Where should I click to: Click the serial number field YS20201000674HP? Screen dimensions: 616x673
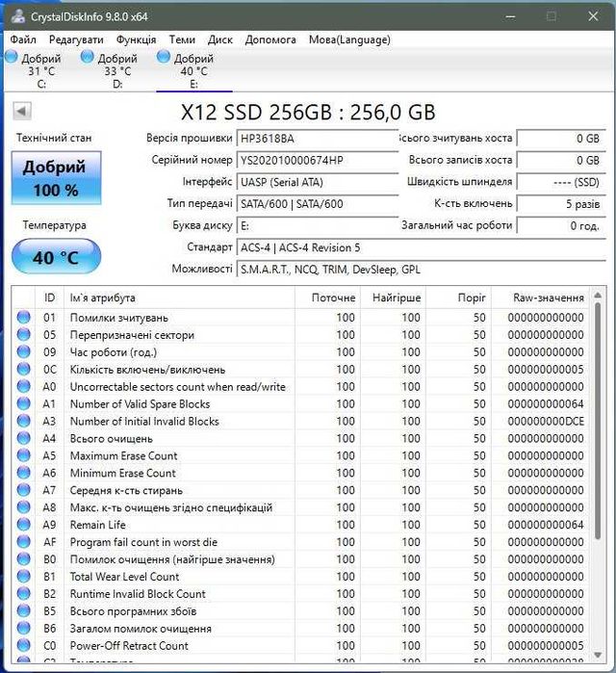pos(318,160)
